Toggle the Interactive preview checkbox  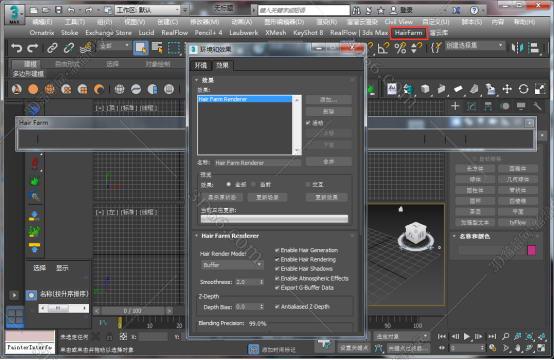point(308,184)
